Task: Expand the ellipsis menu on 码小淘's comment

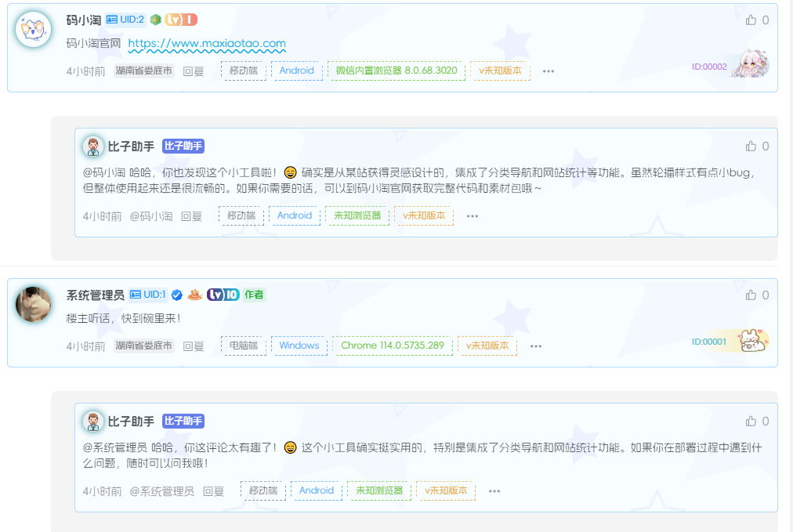Action: point(548,71)
